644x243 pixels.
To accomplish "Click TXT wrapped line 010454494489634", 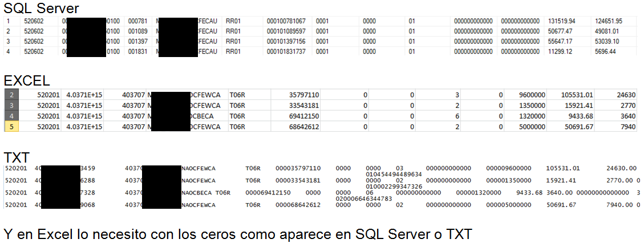I will [394, 174].
